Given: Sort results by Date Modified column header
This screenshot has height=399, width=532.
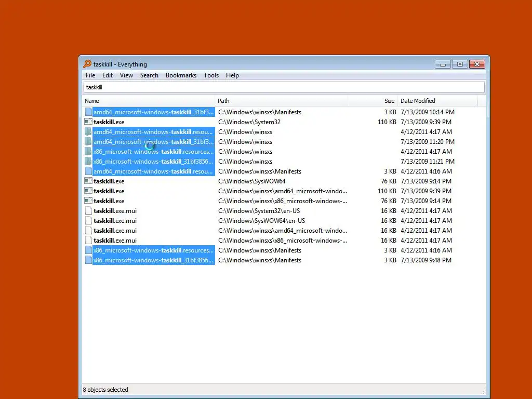Looking at the screenshot, I should click(x=437, y=101).
